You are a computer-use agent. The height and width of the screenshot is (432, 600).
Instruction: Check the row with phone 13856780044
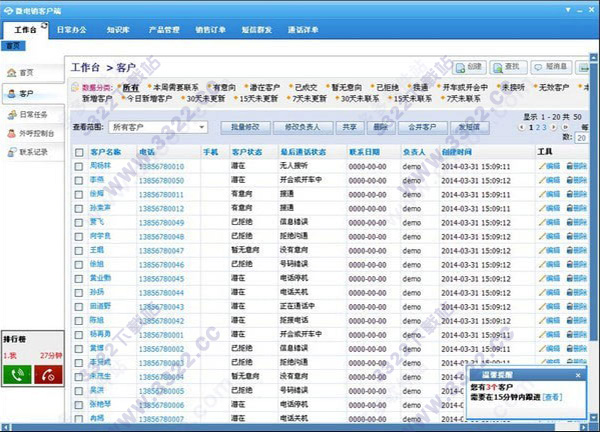(79, 293)
